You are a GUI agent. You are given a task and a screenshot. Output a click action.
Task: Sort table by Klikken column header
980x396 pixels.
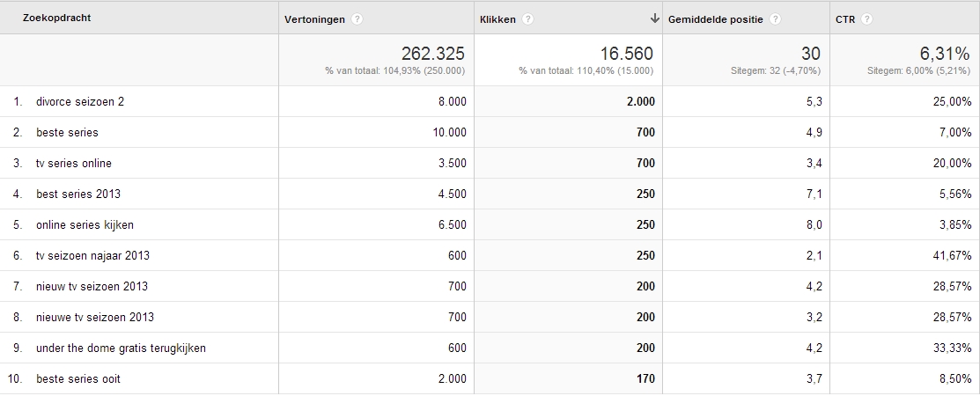(x=497, y=19)
